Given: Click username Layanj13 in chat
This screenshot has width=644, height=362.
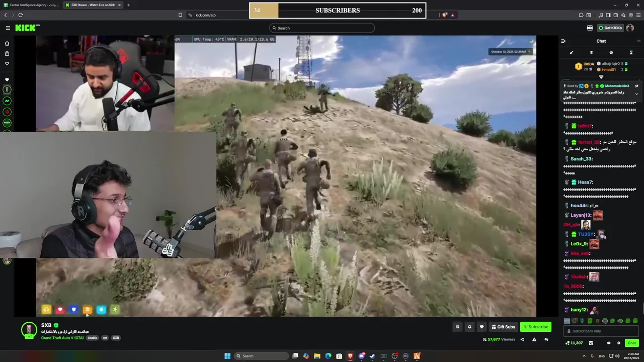Looking at the screenshot, I should tap(581, 215).
